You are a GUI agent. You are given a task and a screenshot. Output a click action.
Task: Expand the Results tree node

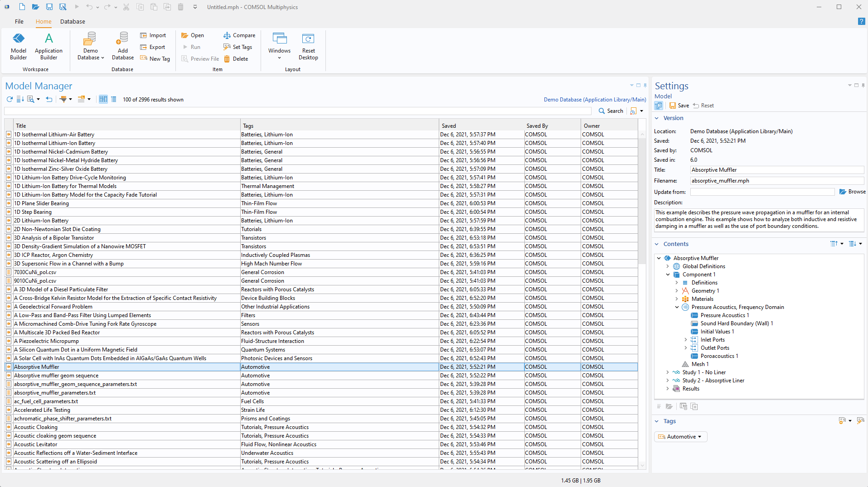tap(668, 389)
